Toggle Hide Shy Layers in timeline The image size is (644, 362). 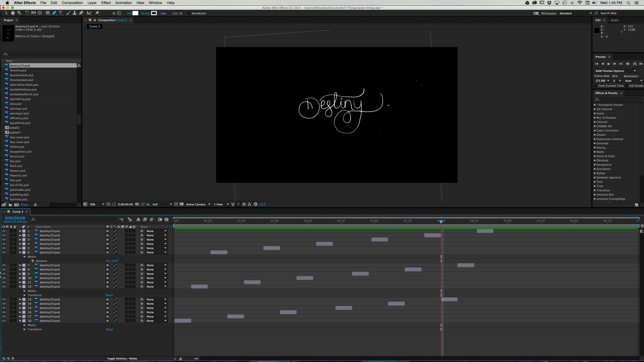[x=138, y=220]
